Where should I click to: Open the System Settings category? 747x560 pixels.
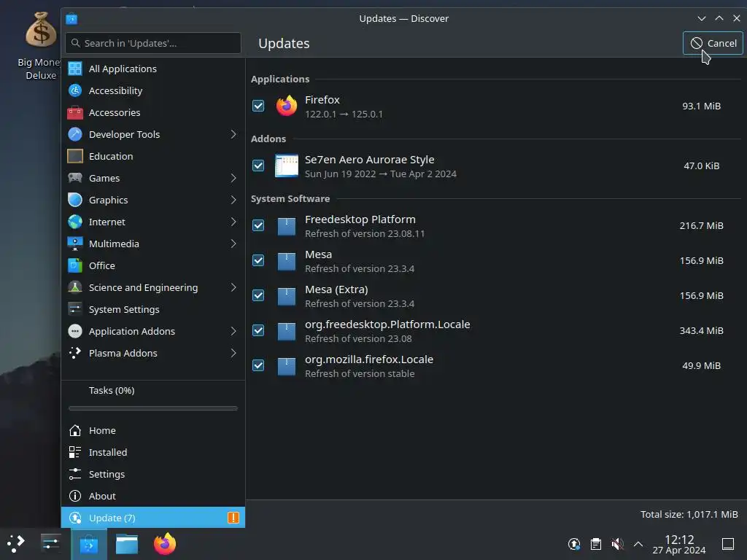153,309
